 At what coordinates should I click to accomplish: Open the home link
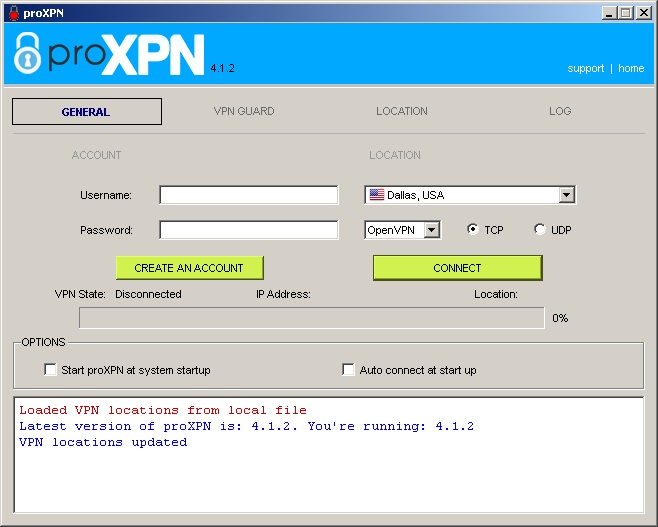631,68
